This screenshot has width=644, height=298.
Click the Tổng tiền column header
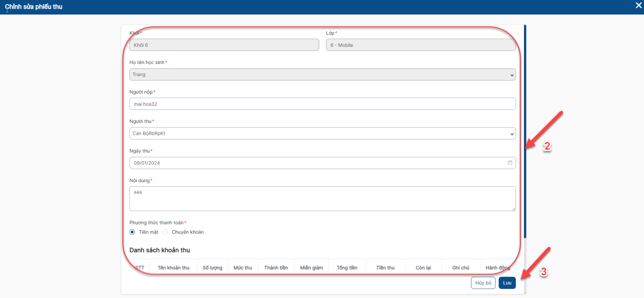[x=347, y=268]
